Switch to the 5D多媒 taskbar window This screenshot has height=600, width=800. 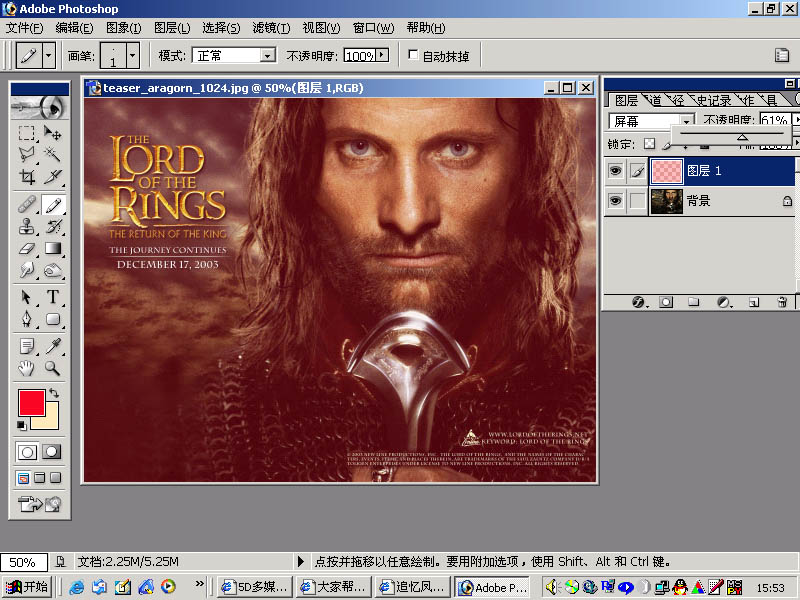click(x=256, y=587)
